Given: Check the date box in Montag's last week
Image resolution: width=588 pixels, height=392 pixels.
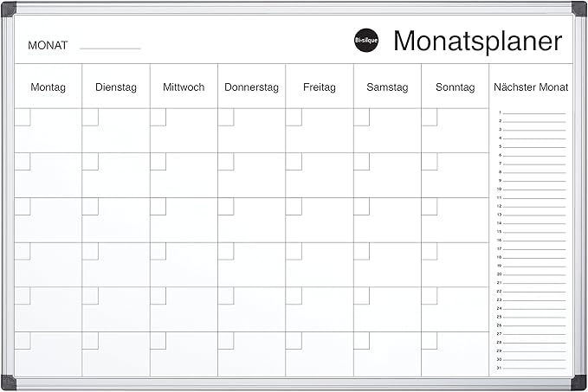Looking at the screenshot, I should pyautogui.click(x=23, y=340).
